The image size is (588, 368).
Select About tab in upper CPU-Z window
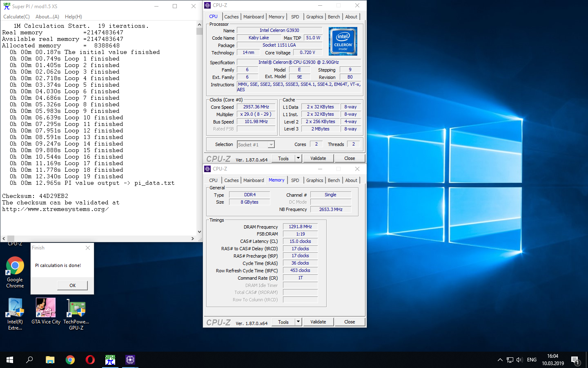[351, 17]
